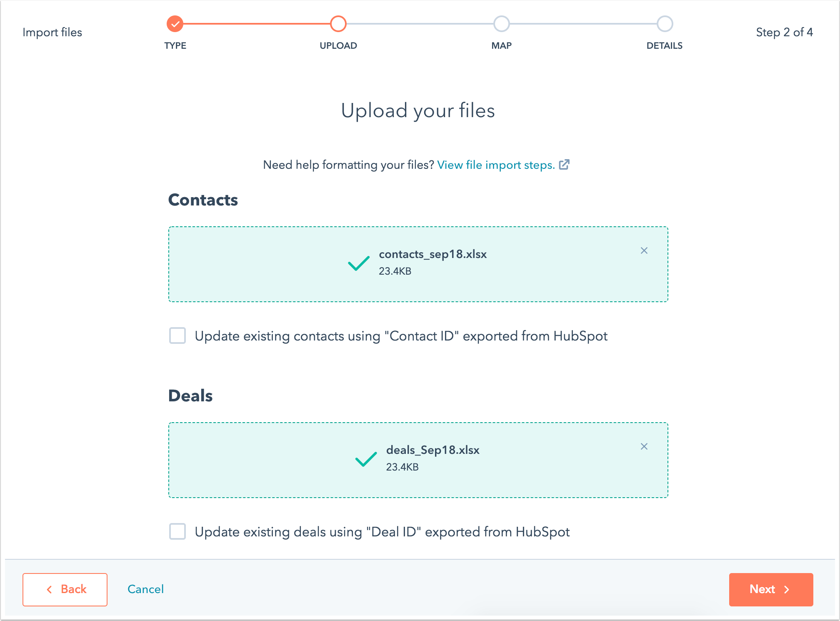
Task: Click the Contacts file upload drop zone
Action: pyautogui.click(x=418, y=264)
